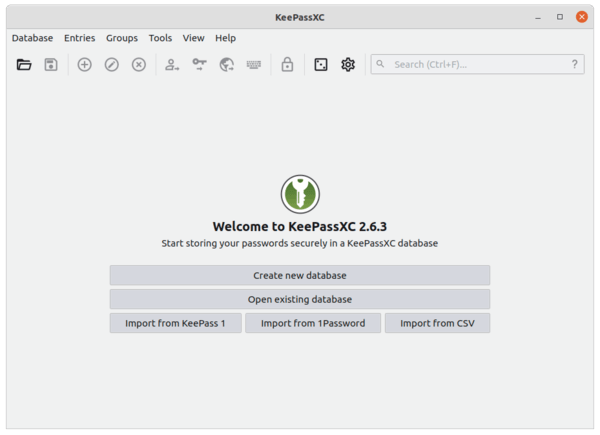Click Import from CSV button
The height and width of the screenshot is (435, 600).
point(437,323)
